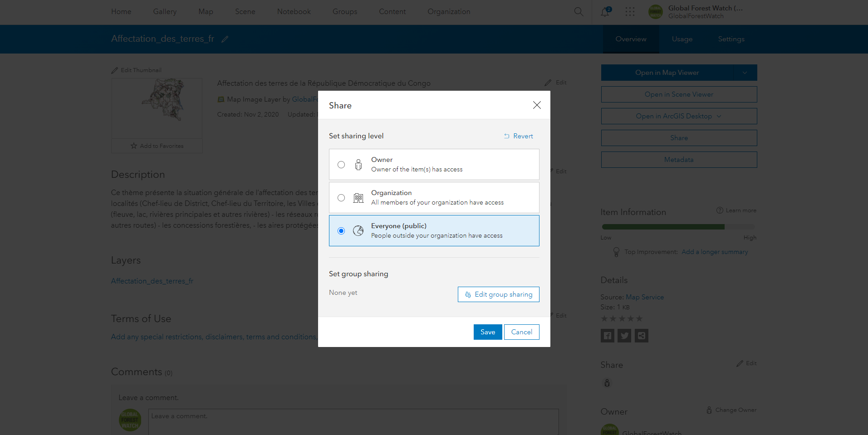Screen dimensions: 868x435
Task: Expand the Open in Map Viewer dropdown
Action: click(745, 73)
